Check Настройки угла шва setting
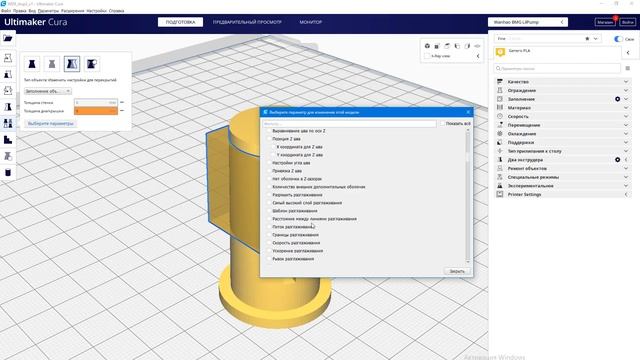The image size is (640, 360). pyautogui.click(x=269, y=163)
